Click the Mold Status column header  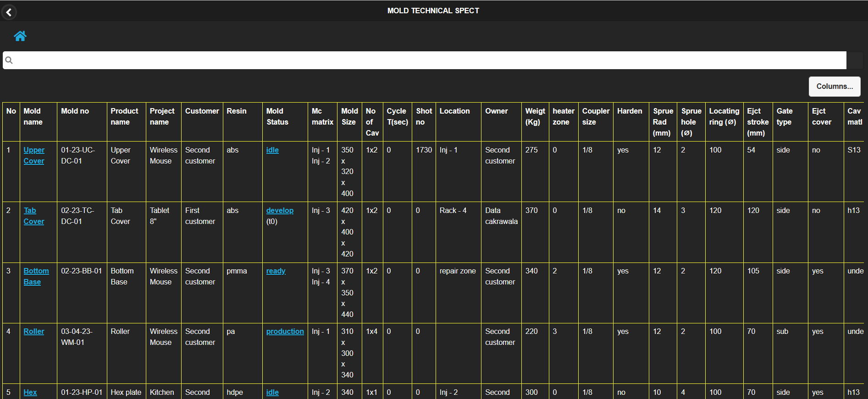pos(277,116)
